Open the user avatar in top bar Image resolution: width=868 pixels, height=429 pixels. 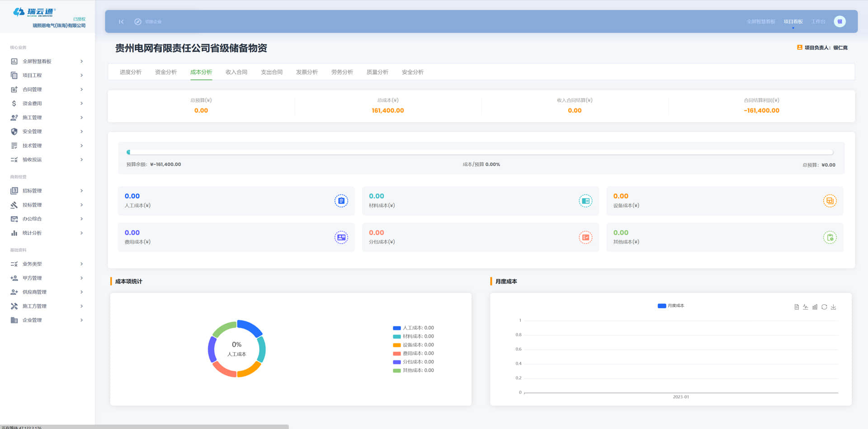[x=840, y=22]
